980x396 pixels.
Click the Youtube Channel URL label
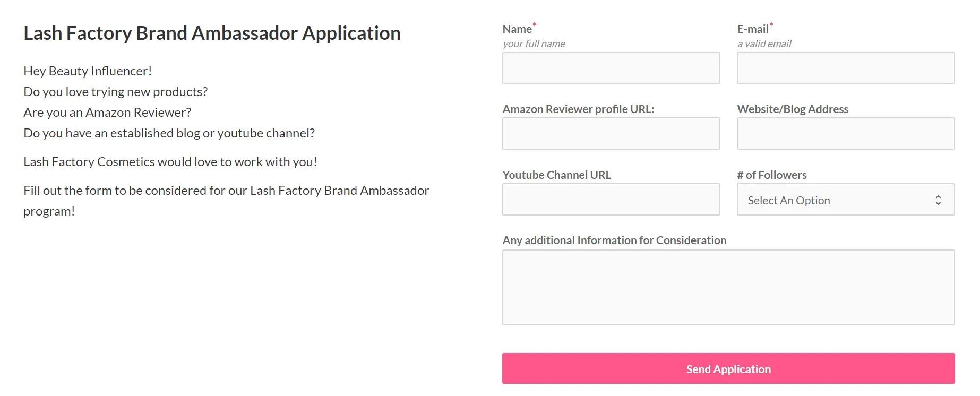556,175
